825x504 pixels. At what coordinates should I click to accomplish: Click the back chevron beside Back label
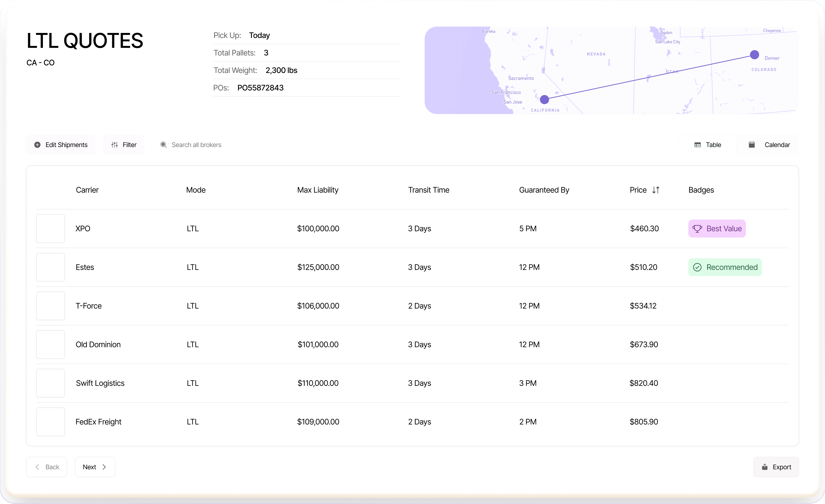(37, 467)
